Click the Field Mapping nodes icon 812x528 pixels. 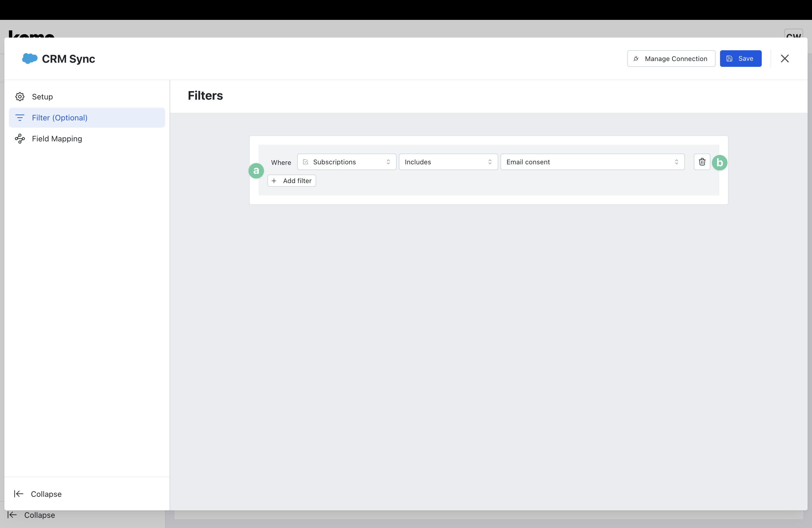(x=20, y=138)
